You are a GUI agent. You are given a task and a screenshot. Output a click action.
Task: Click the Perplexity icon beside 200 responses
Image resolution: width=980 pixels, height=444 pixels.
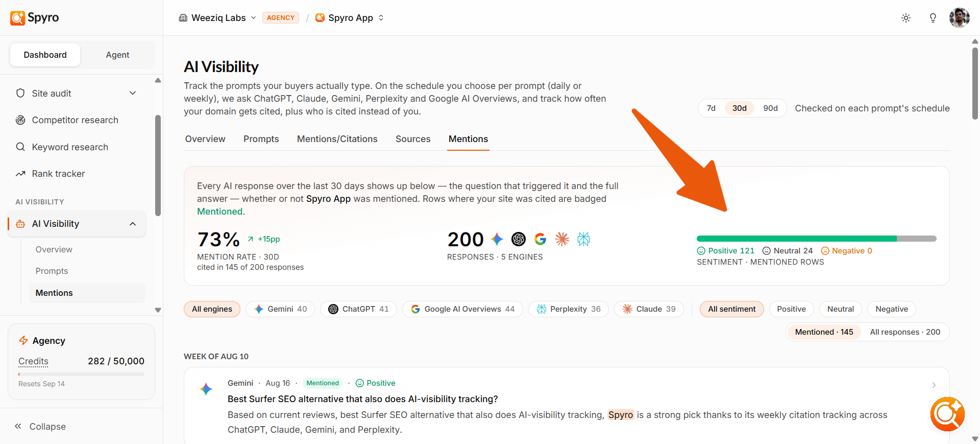coord(583,239)
